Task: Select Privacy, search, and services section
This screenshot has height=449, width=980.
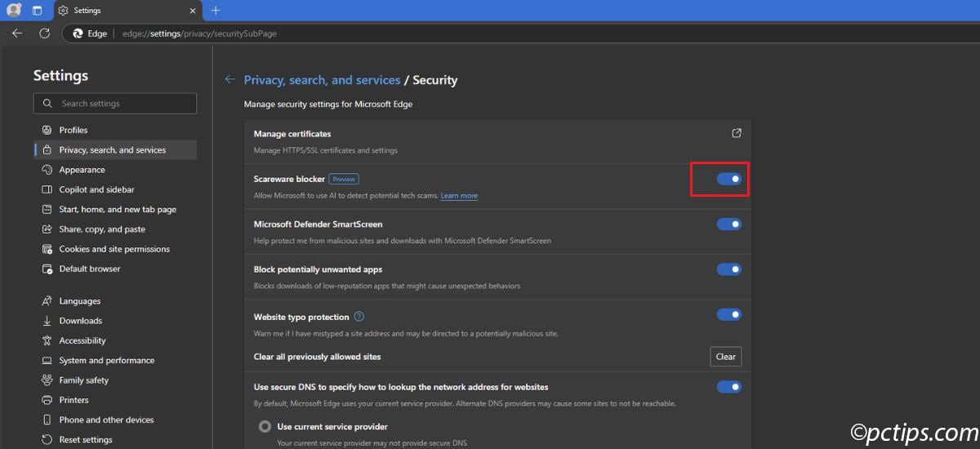Action: point(115,150)
